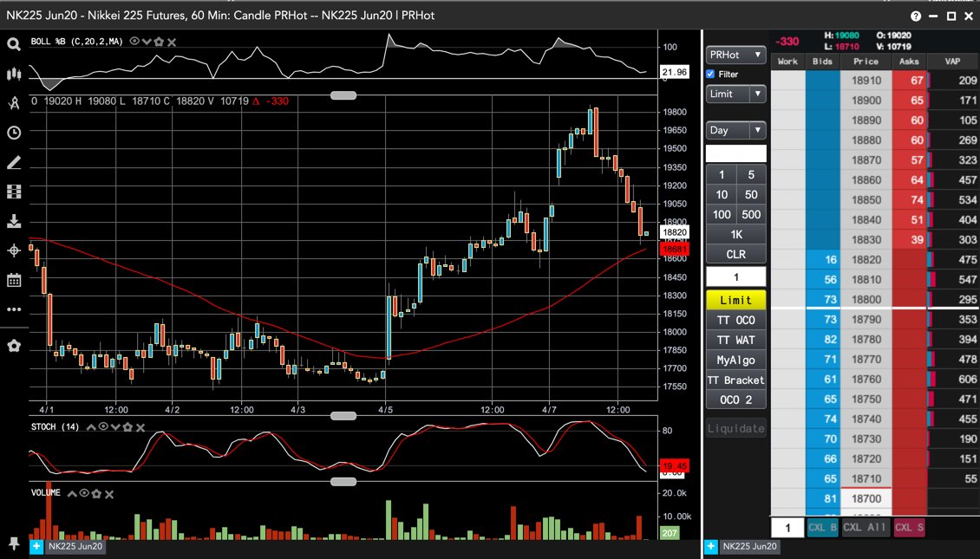The image size is (980, 559).
Task: Select the TT WAT order type
Action: [x=735, y=341]
